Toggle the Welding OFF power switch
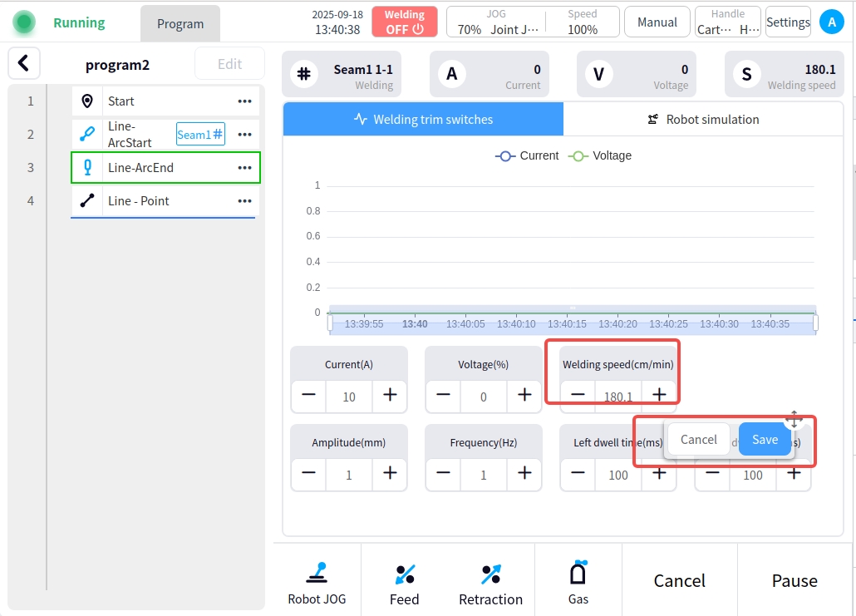This screenshot has width=856, height=616. (x=405, y=22)
